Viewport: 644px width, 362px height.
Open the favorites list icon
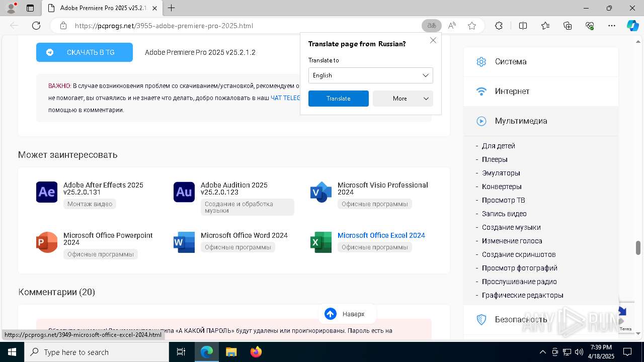pyautogui.click(x=545, y=26)
